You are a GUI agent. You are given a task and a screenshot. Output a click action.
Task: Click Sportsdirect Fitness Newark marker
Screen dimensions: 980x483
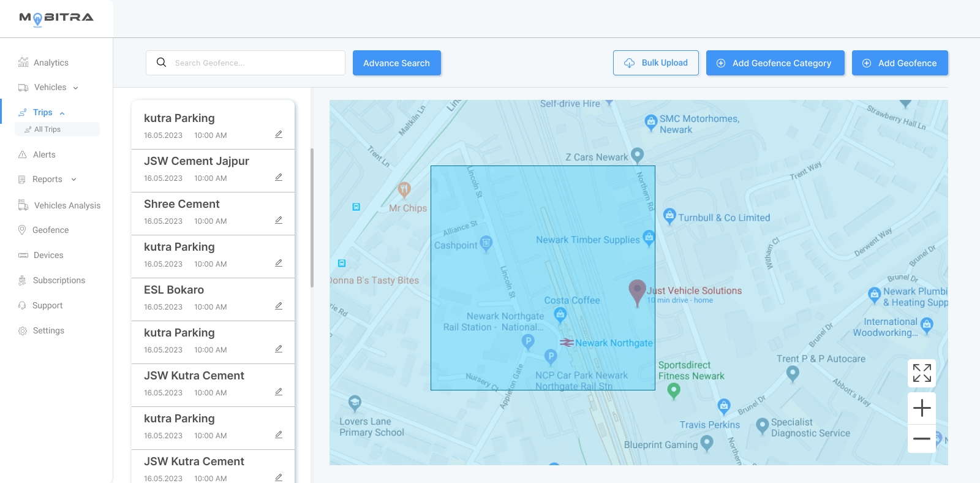click(x=674, y=390)
